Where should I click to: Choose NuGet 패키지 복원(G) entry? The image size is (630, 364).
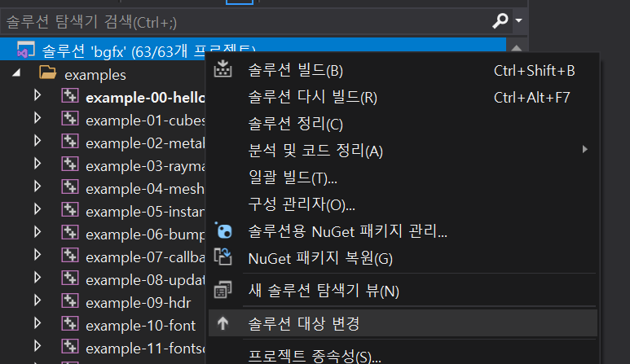pos(403,258)
